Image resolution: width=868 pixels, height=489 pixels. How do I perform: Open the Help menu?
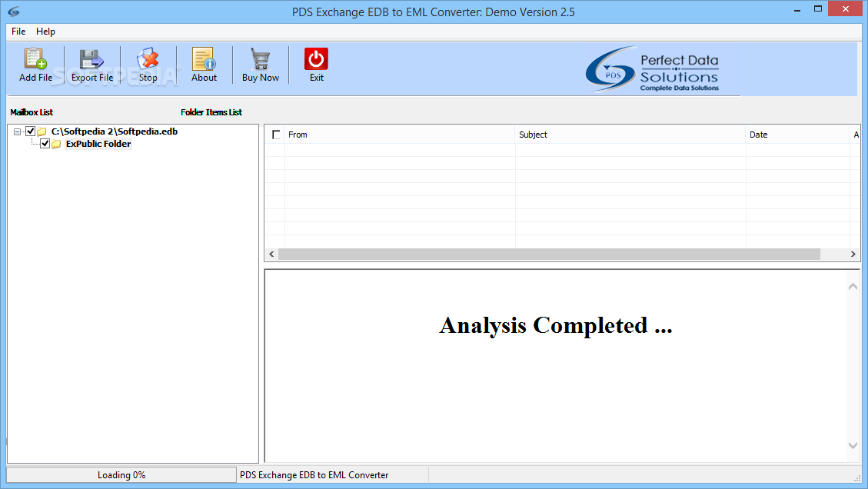(x=45, y=32)
